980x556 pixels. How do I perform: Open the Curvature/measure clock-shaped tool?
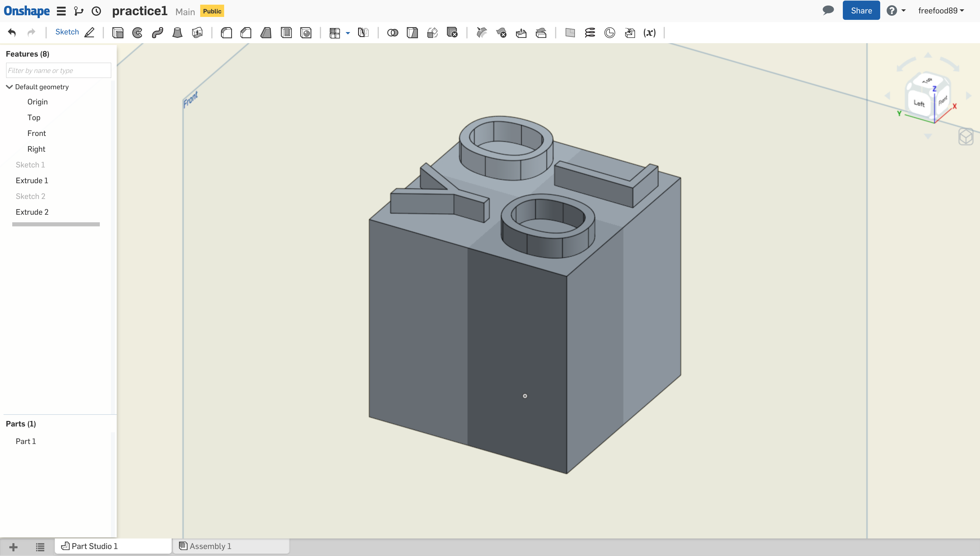[x=610, y=33]
